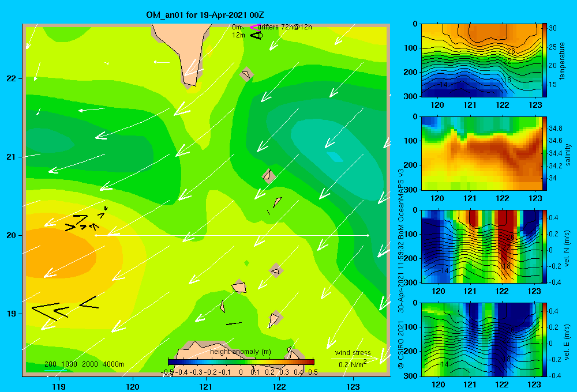Click the '14' isotherm label in temperature panel
577x392 pixels.
pos(444,85)
